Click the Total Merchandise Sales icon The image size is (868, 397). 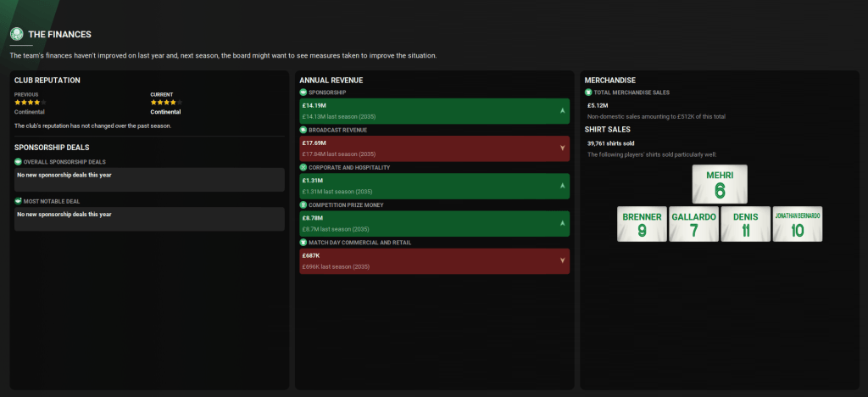[x=588, y=92]
